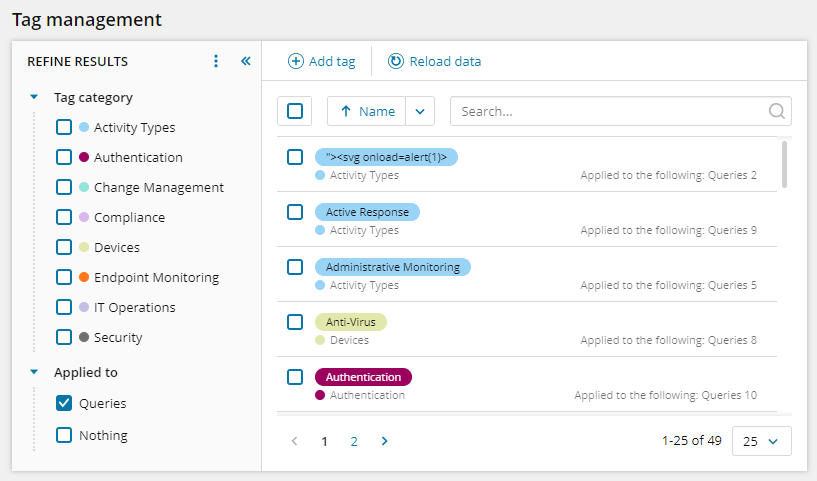Select the Administrative Monitoring row checkbox

click(x=295, y=267)
